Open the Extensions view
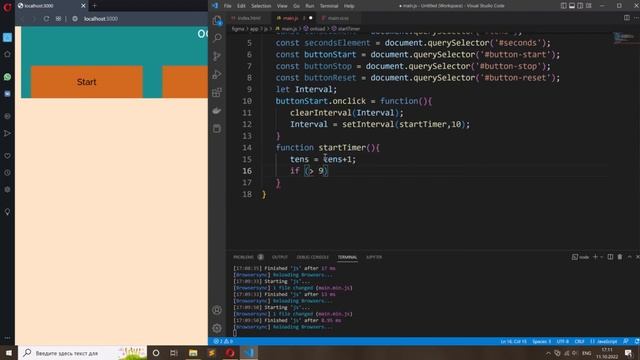 (x=217, y=93)
